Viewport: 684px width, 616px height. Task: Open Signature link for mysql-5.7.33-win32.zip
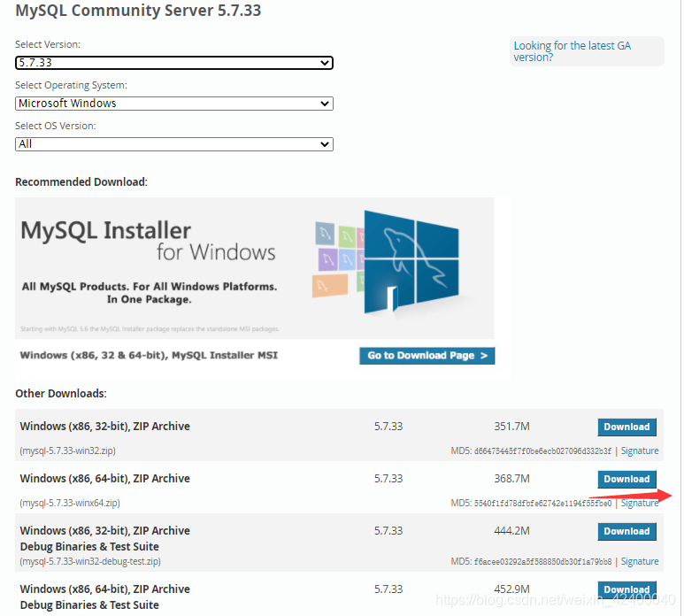pyautogui.click(x=640, y=451)
